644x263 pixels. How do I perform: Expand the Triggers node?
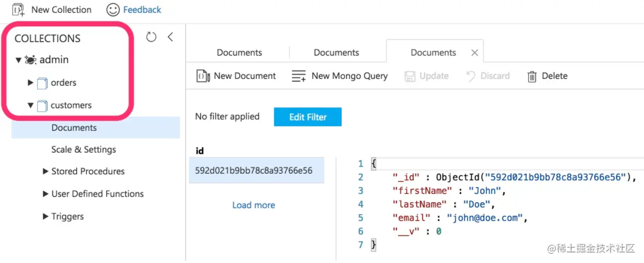coord(45,216)
